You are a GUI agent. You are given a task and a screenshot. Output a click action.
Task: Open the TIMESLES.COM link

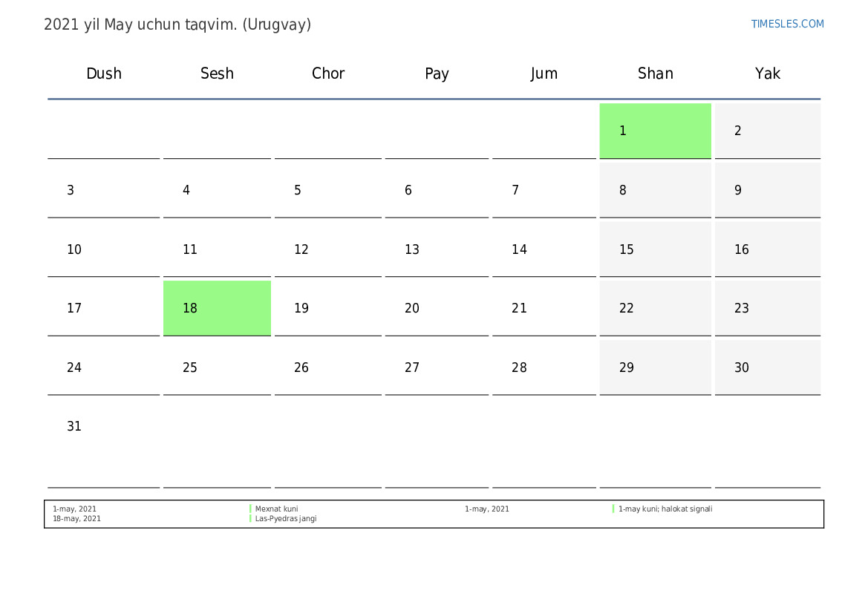click(787, 24)
